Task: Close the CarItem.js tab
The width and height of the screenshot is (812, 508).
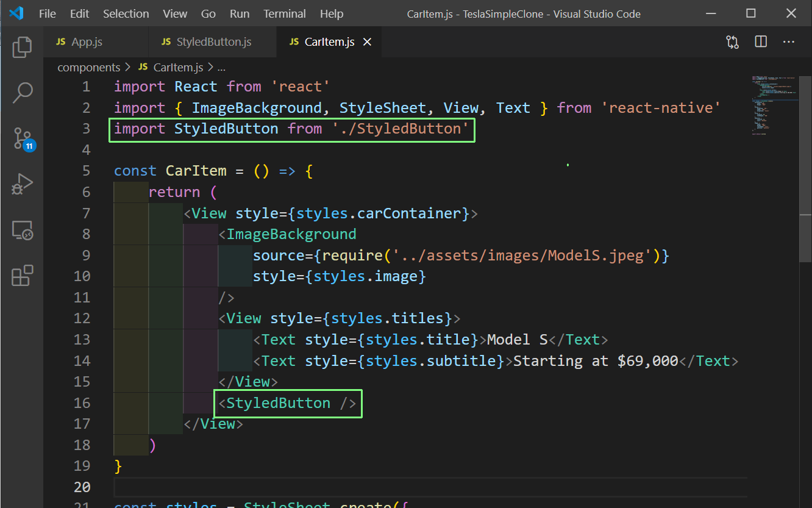Action: point(368,42)
